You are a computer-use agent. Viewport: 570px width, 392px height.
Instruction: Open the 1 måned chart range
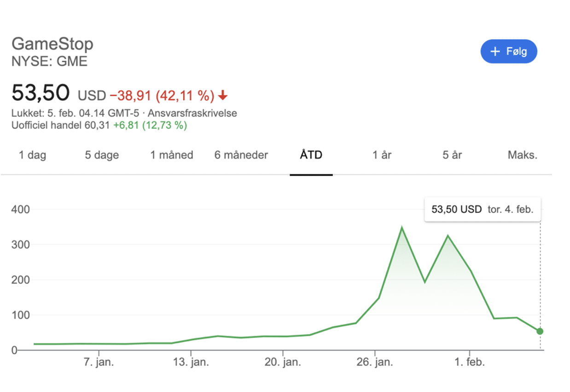point(172,155)
